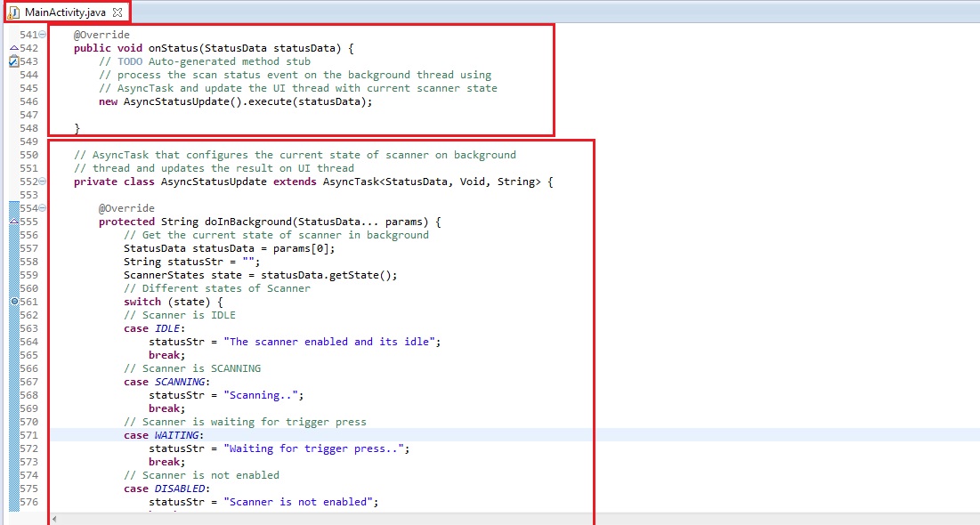Click the Java file icon on MainActivity.java tab
This screenshot has width=980, height=525.
pos(13,12)
